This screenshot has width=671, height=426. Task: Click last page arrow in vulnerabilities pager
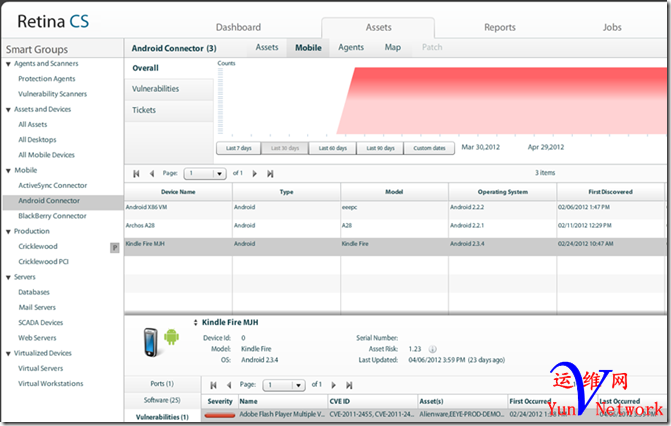pyautogui.click(x=348, y=384)
